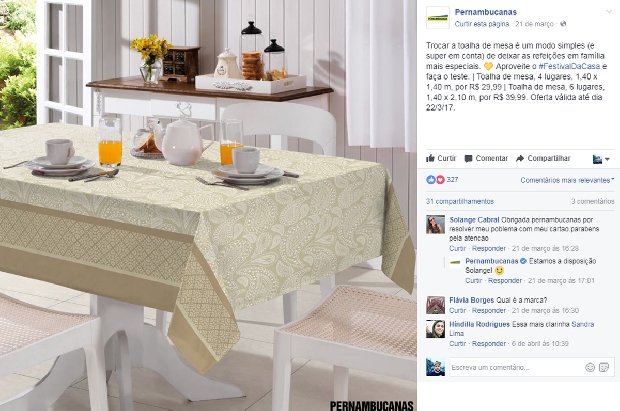Click Responder under Flávia Borges's comment
Viewport: 620px width, 411px height.
tap(489, 311)
